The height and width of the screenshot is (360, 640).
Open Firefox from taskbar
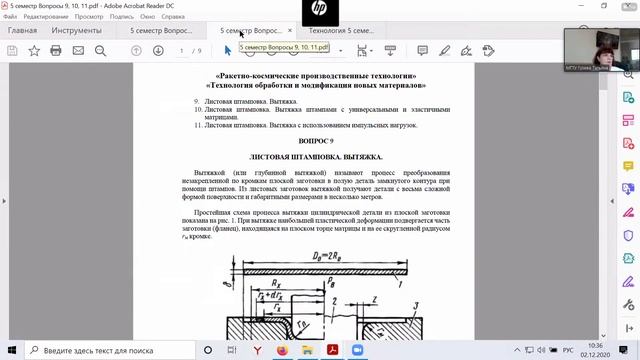pos(282,350)
